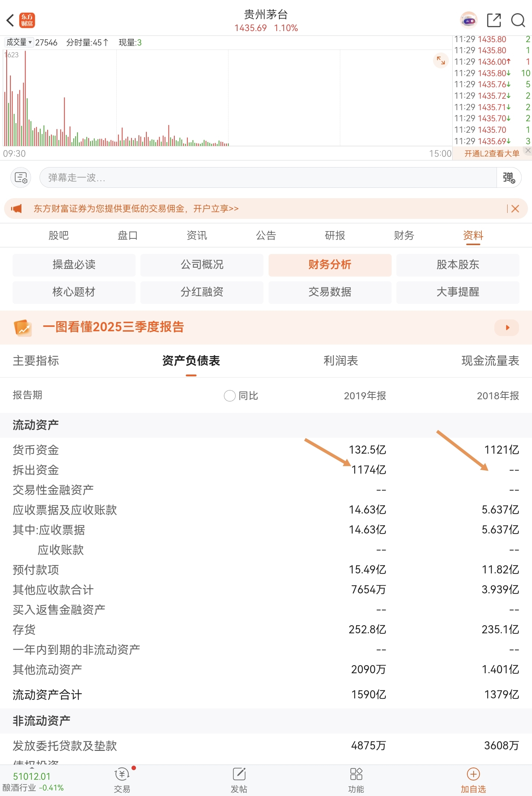Open the 核心题材 section
Viewport: 532px width, 796px height.
tap(74, 292)
